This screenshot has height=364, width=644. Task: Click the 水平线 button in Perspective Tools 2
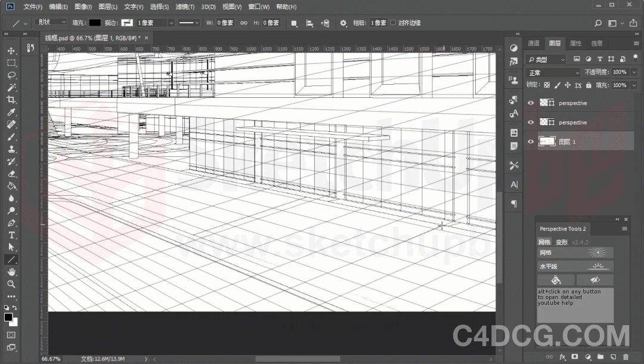574,266
